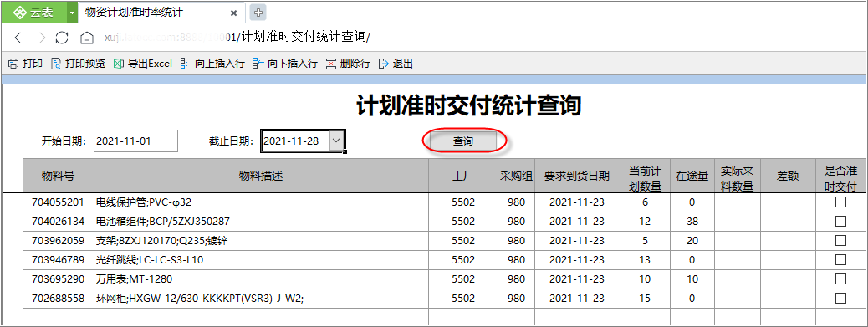Select cell 支架;8ZXJ120170;Q235;镀锌

[261, 241]
